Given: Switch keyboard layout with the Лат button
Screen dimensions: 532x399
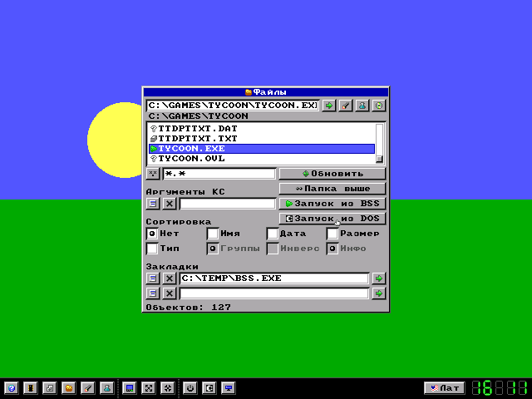Looking at the screenshot, I should point(445,388).
